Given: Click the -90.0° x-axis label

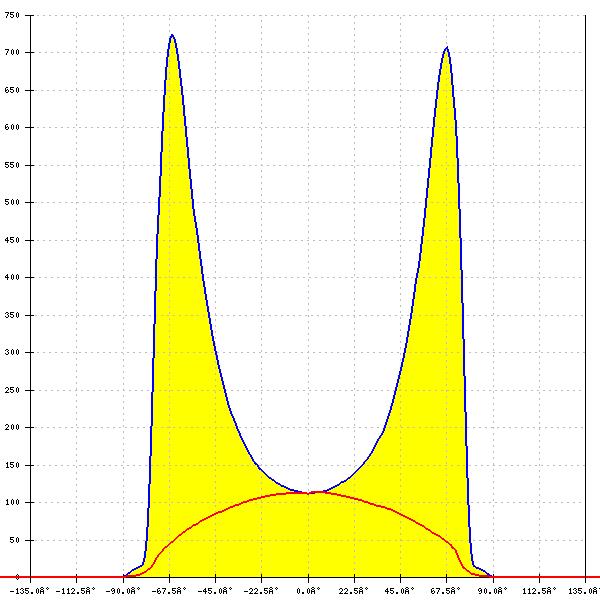Looking at the screenshot, I should [124, 590].
